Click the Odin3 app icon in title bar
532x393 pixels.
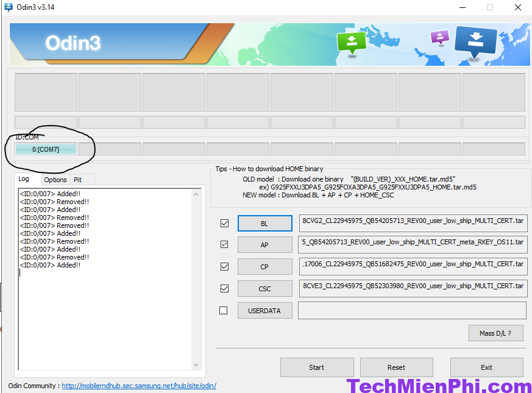pyautogui.click(x=9, y=7)
